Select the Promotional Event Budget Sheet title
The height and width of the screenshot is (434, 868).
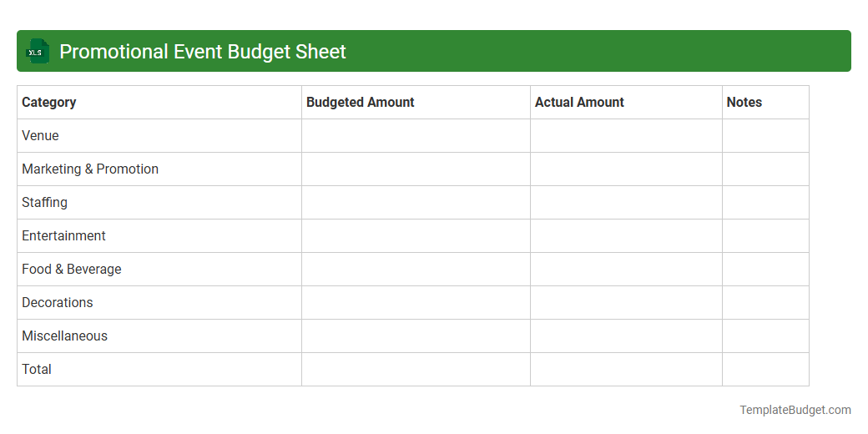coord(203,52)
